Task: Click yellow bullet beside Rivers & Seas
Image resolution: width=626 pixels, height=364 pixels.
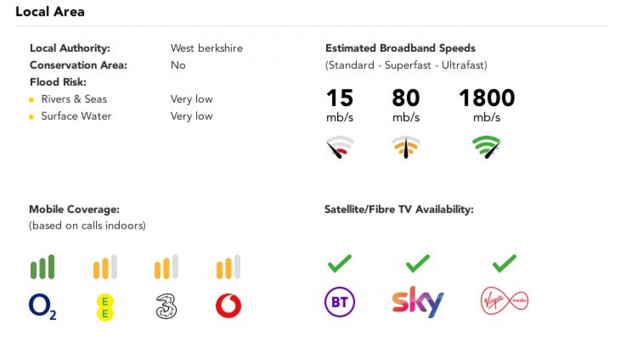Action: click(31, 100)
